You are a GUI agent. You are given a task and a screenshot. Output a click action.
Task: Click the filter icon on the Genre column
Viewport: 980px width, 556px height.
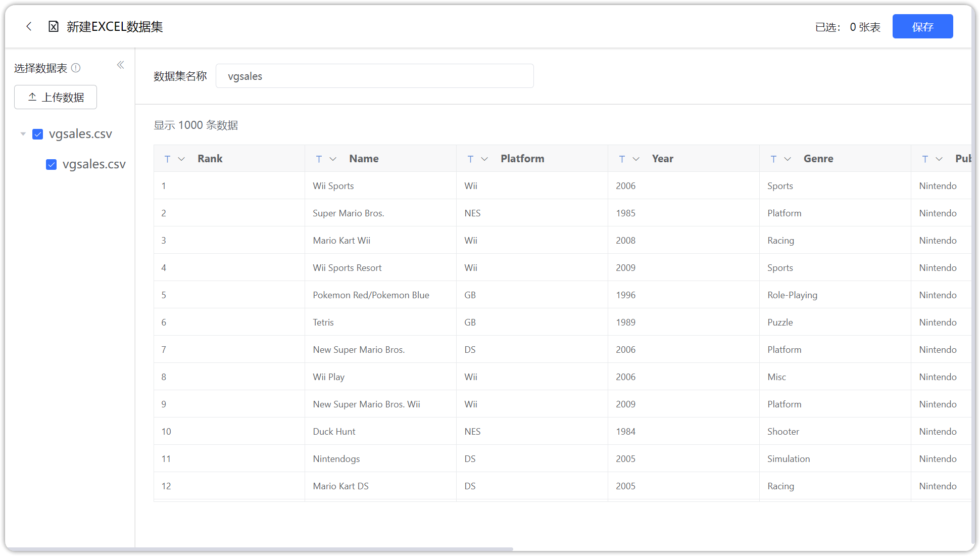(773, 159)
